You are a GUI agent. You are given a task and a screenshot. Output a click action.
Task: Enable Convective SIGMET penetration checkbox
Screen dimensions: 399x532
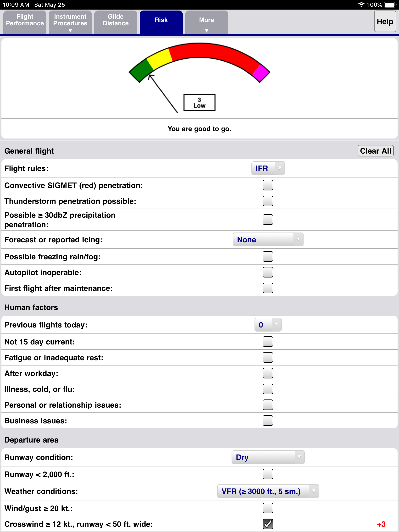point(268,185)
